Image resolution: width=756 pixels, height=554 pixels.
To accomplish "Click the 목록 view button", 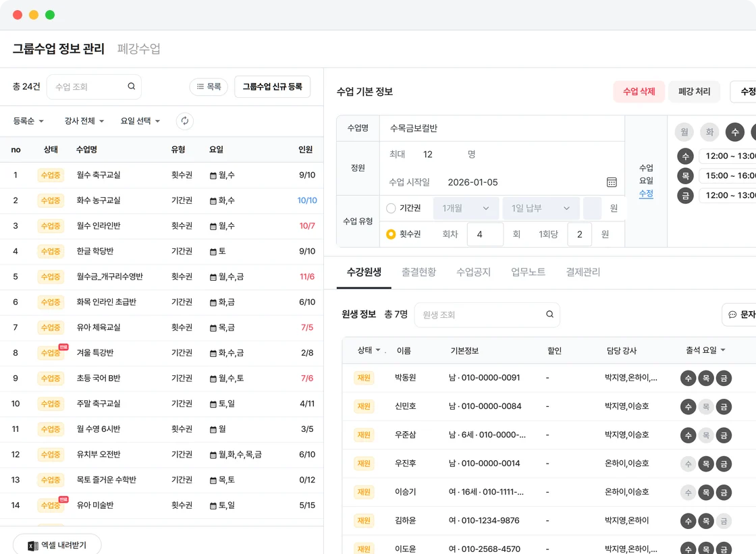I will click(x=209, y=87).
